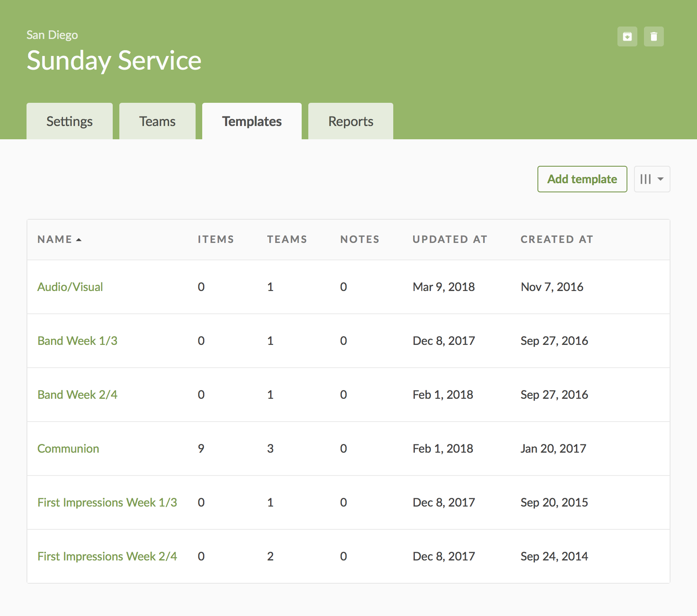Click the Add template button

tap(582, 179)
